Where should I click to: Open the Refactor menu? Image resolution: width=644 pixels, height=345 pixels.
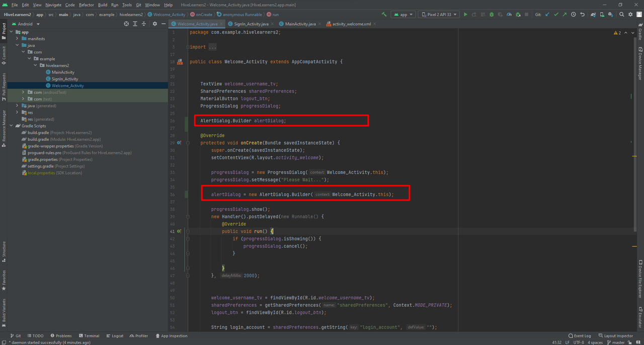point(86,5)
